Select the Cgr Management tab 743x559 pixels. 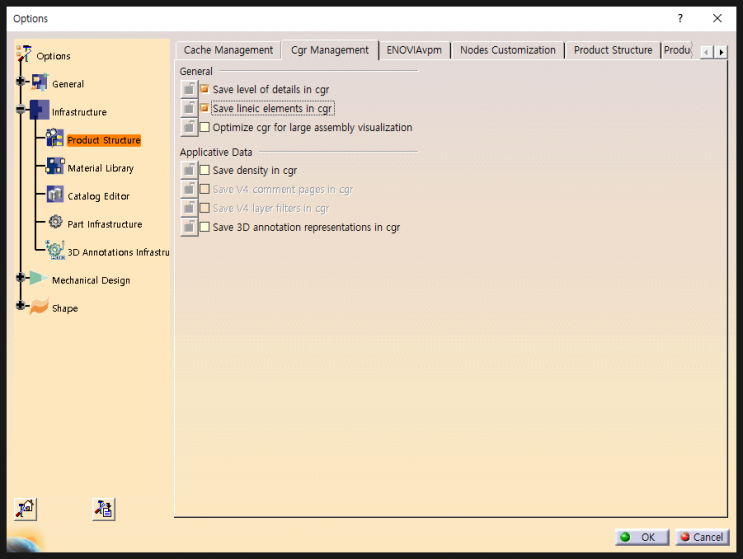pyautogui.click(x=330, y=50)
